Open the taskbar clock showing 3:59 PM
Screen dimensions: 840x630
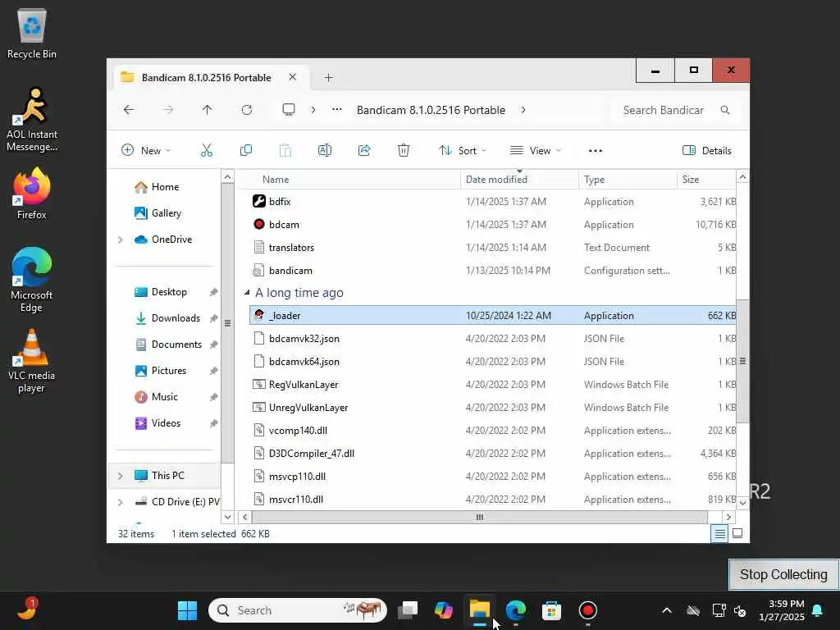pos(782,610)
